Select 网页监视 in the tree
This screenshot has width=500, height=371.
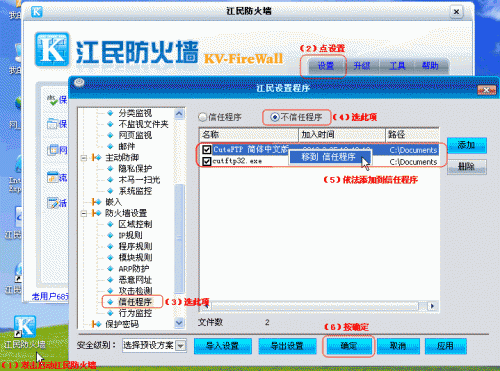coord(135,135)
